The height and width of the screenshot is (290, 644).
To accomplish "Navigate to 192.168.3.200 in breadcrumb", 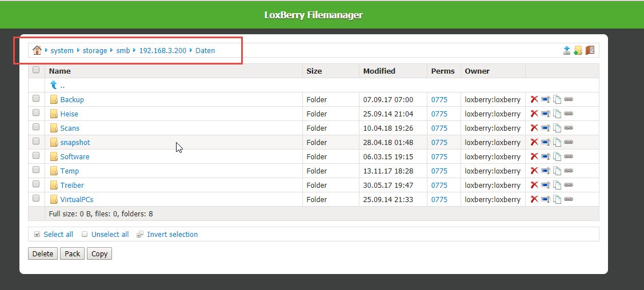I will tap(163, 51).
